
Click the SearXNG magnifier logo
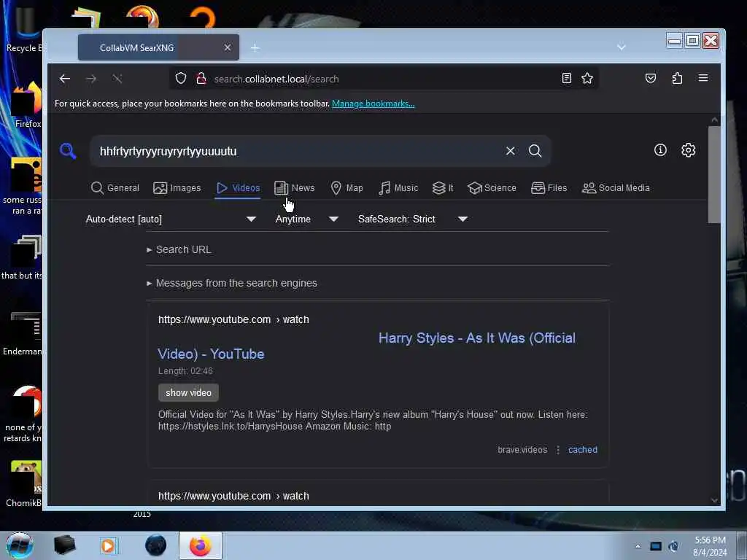point(68,150)
